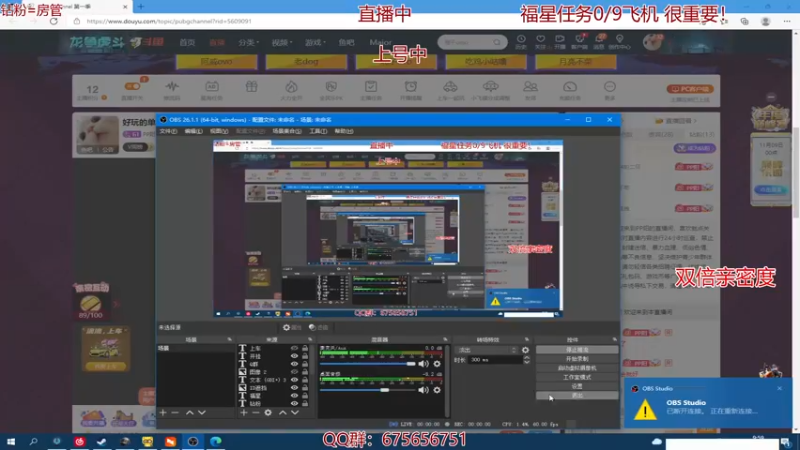The width and height of the screenshot is (800, 450).
Task: Open 火力全开 flame icon
Action: [x=291, y=90]
